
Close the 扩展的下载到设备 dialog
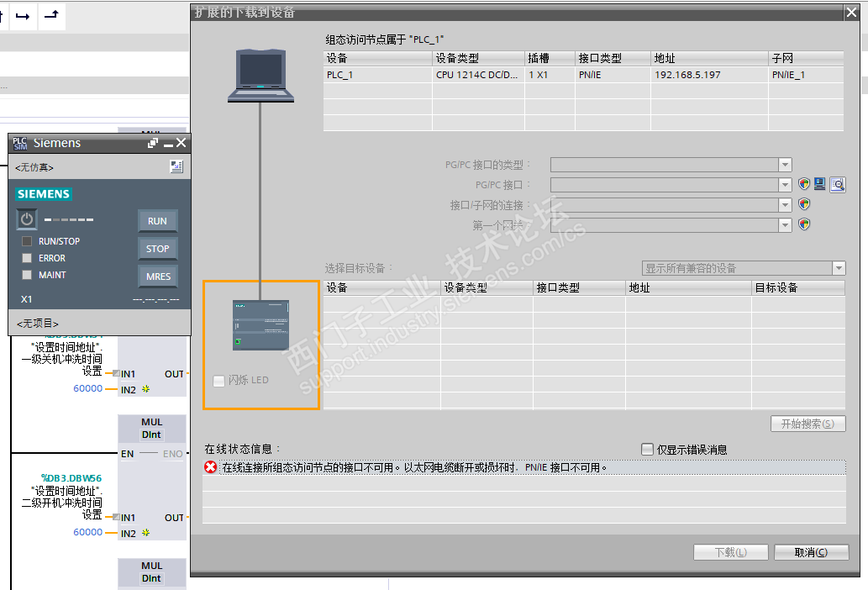(x=851, y=12)
